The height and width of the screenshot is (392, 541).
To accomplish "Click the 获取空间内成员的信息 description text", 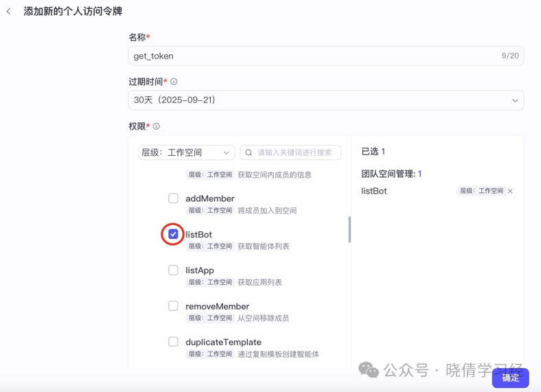I will [275, 174].
